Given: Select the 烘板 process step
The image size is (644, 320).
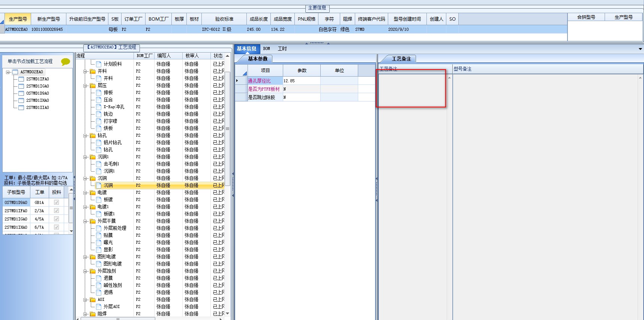Looking at the screenshot, I should coord(108,128).
